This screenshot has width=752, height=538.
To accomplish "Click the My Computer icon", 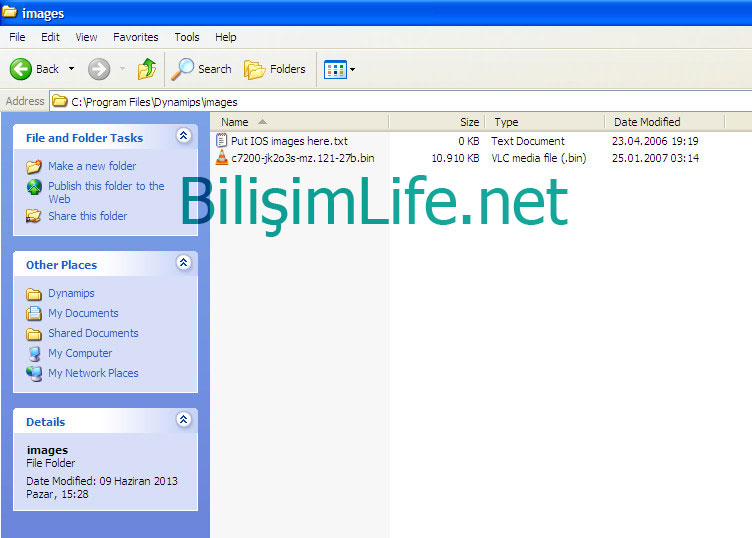I will (x=35, y=353).
